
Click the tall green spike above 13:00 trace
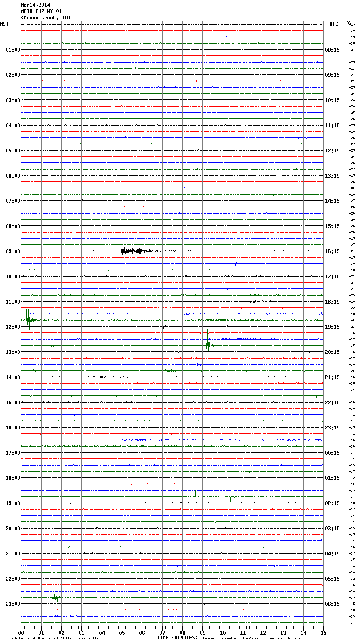pos(208,343)
